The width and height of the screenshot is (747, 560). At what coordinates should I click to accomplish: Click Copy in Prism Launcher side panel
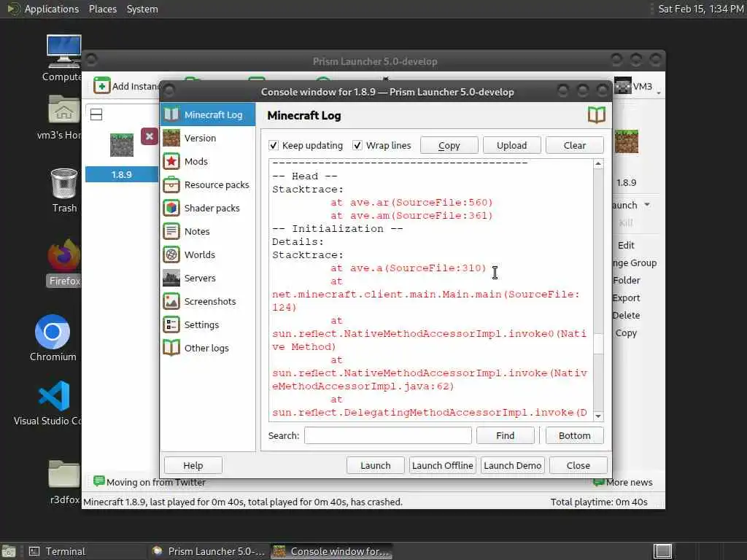(x=626, y=332)
